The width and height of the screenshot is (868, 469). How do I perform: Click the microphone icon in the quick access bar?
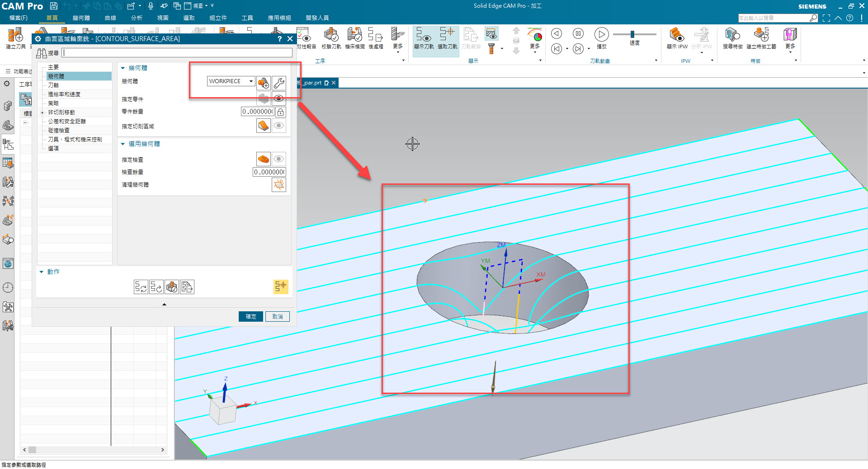pos(151,6)
